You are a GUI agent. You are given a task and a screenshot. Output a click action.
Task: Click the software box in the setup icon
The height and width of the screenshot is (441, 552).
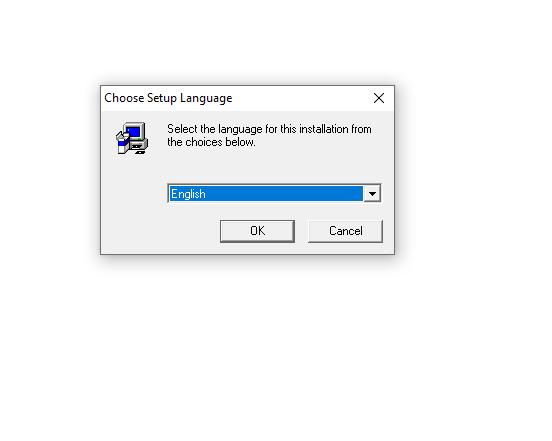[x=123, y=143]
